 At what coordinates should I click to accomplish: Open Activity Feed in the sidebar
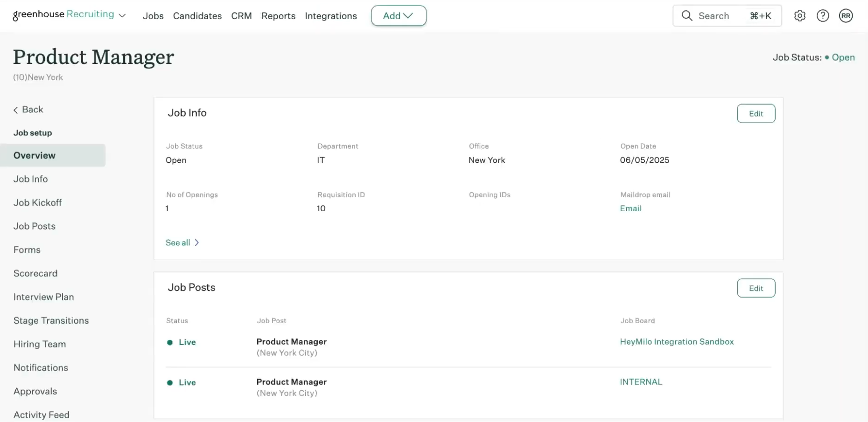point(41,415)
